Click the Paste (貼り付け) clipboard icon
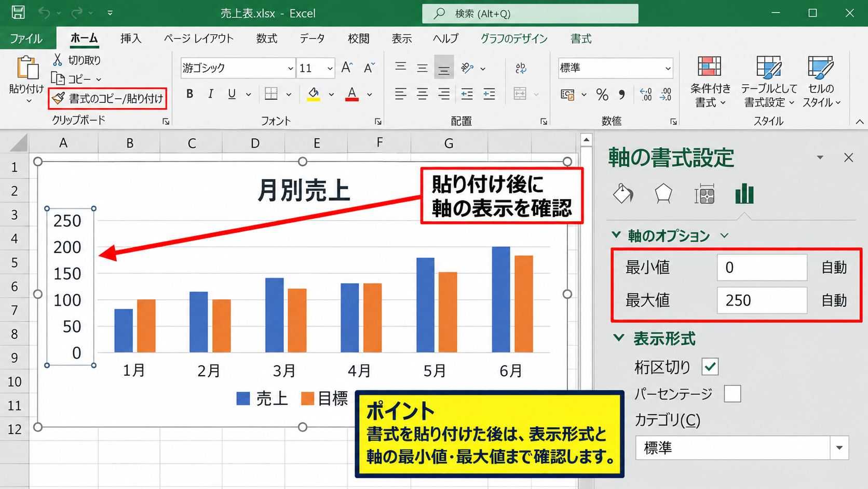The width and height of the screenshot is (868, 489). pos(27,68)
